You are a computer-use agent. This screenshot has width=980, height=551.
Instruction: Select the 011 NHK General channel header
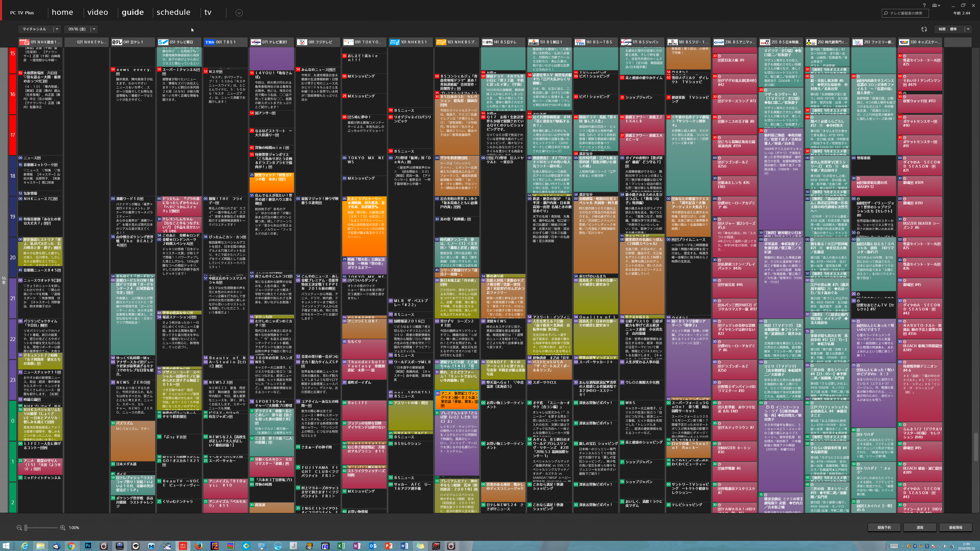click(40, 42)
